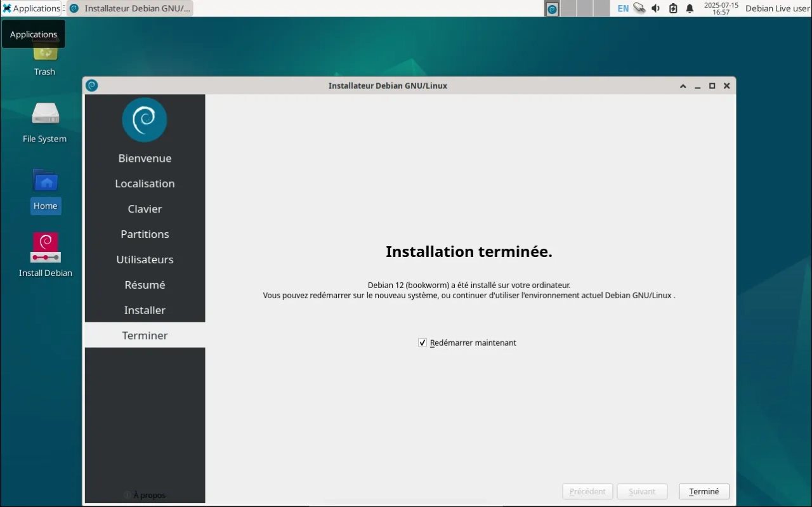The image size is (812, 507).
Task: Click the date and time clock
Action: point(721,8)
